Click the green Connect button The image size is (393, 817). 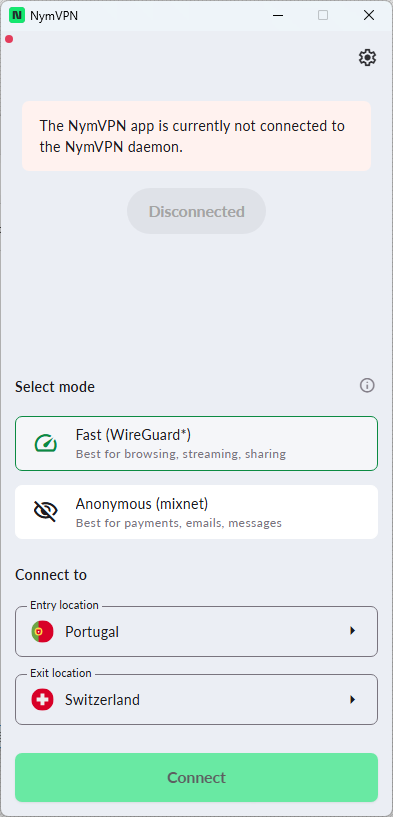coord(196,777)
